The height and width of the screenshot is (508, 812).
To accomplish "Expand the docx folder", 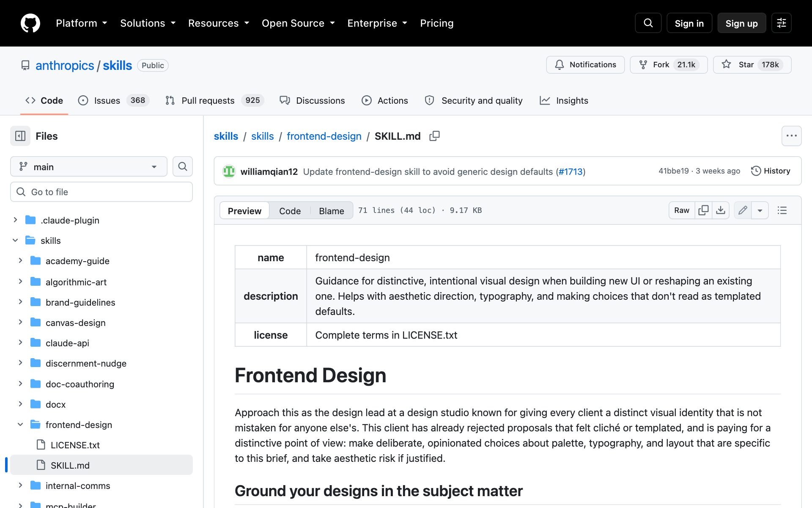I will (x=20, y=403).
